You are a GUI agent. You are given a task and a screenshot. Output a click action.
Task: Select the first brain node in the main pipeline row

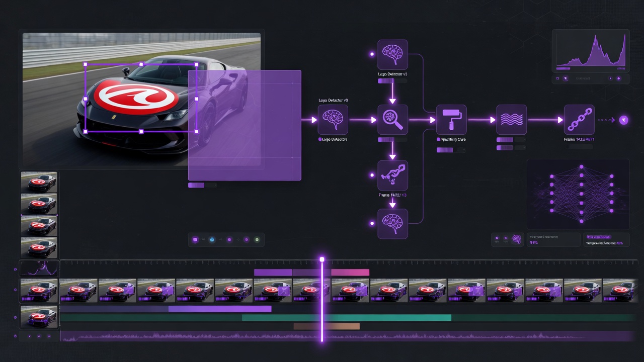click(x=333, y=120)
